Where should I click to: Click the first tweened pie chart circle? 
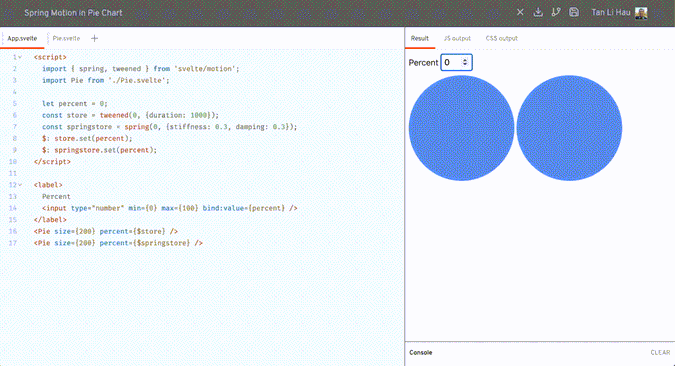pyautogui.click(x=461, y=128)
